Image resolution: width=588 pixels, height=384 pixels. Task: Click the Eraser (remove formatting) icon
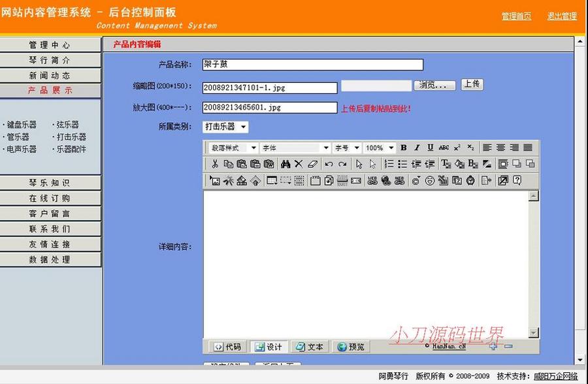[x=312, y=165]
